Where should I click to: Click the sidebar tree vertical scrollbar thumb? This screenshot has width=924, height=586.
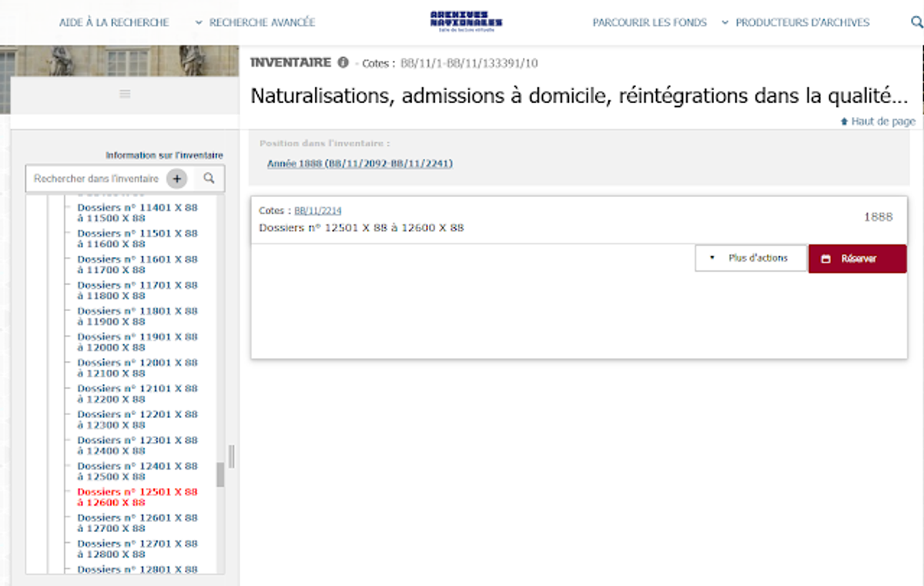pyautogui.click(x=220, y=474)
